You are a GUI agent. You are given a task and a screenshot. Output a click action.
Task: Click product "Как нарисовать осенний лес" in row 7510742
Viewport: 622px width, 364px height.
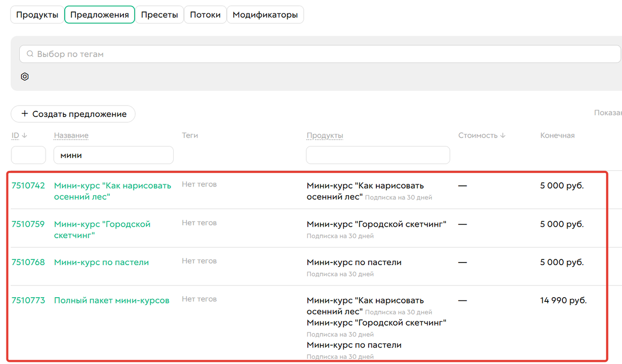pos(365,191)
